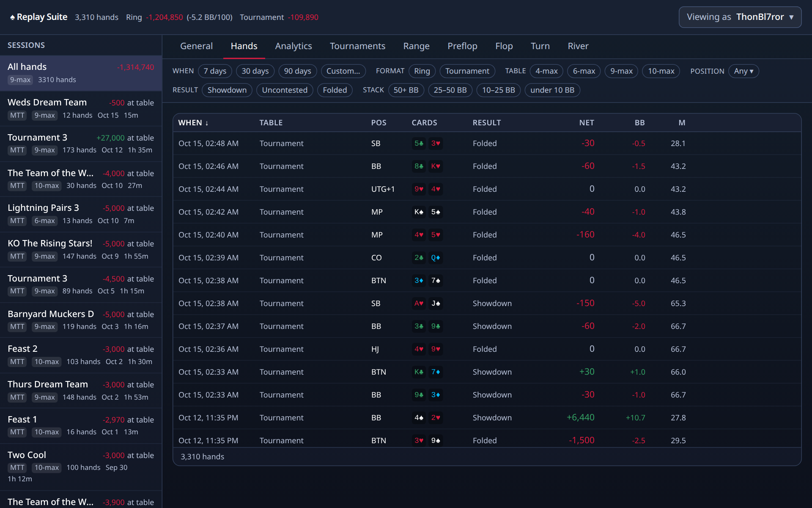The width and height of the screenshot is (812, 508).
Task: Open the Range tab
Action: [x=416, y=46]
